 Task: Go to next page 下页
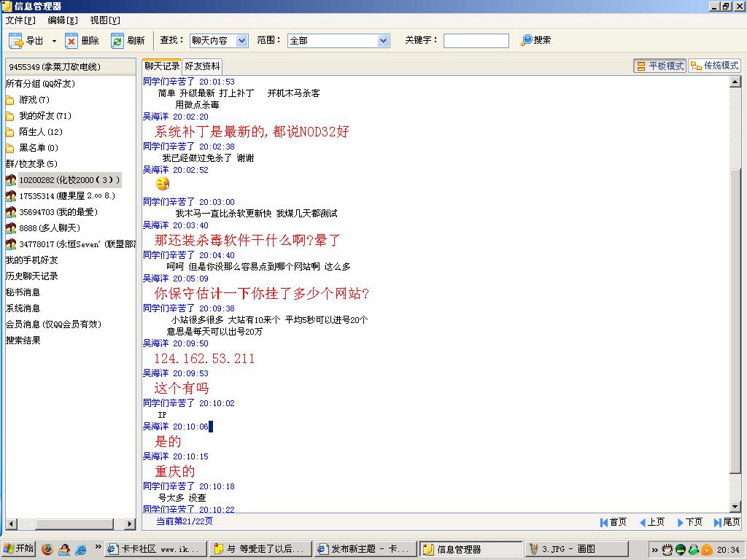[690, 522]
